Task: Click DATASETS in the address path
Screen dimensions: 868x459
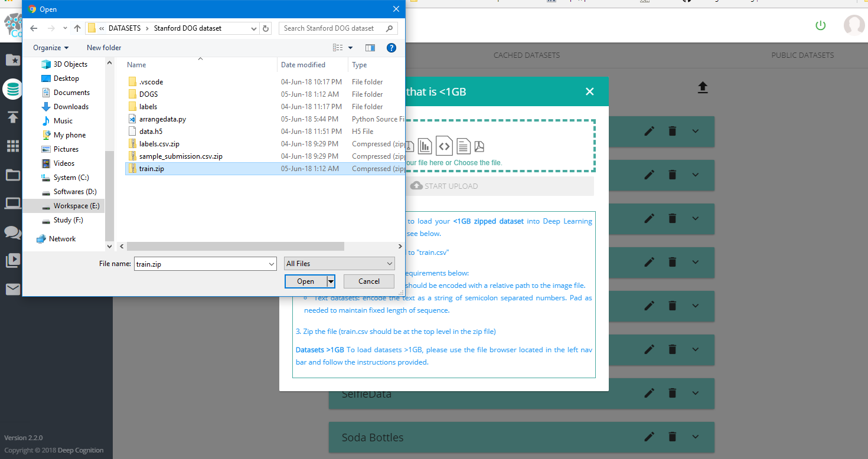Action: tap(125, 28)
